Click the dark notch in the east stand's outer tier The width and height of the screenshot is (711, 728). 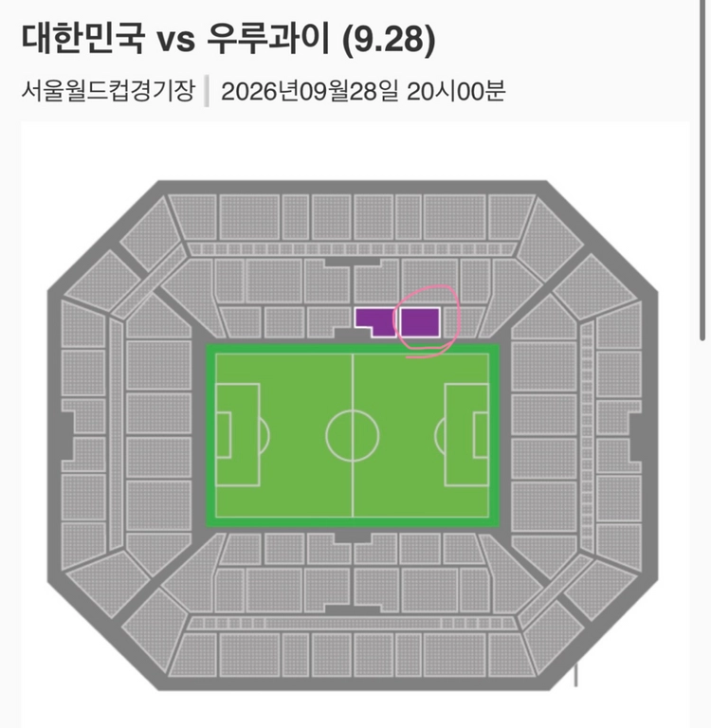pyautogui.click(x=636, y=435)
